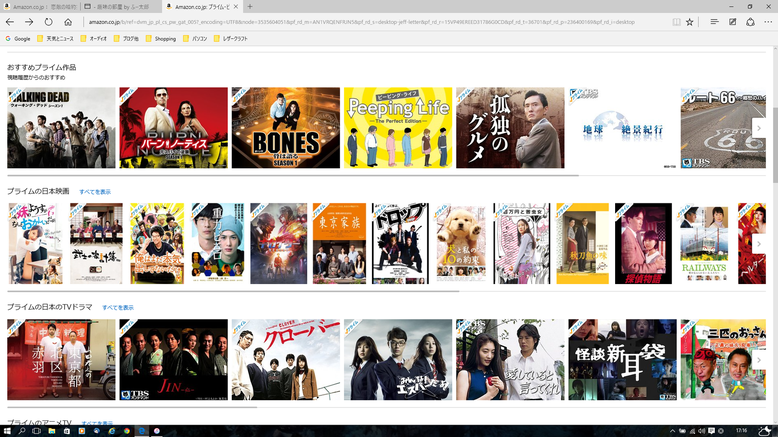Show all プライムの日本のTVドラマ titles
The image size is (778, 437).
tap(118, 308)
